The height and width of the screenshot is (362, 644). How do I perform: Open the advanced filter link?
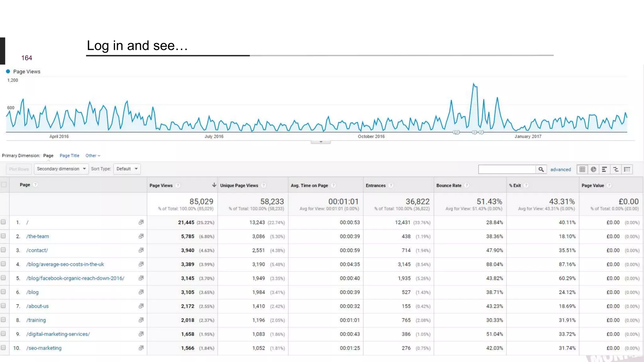(x=560, y=169)
